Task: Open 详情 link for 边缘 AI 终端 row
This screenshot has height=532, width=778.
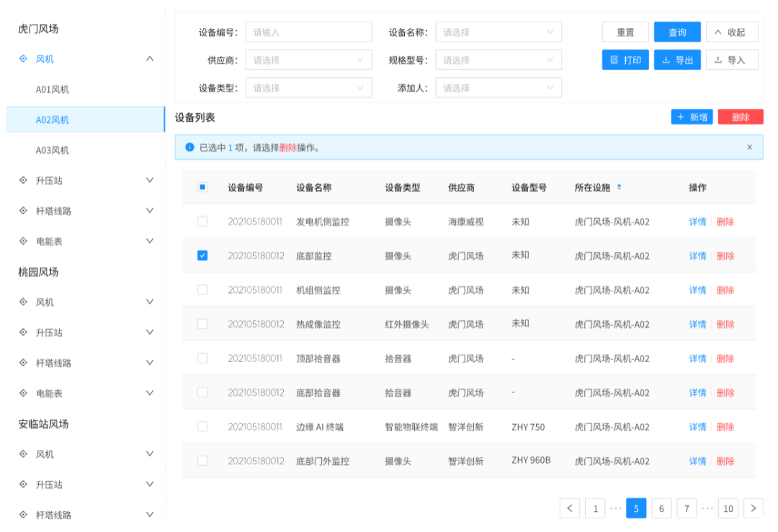Action: tap(697, 427)
